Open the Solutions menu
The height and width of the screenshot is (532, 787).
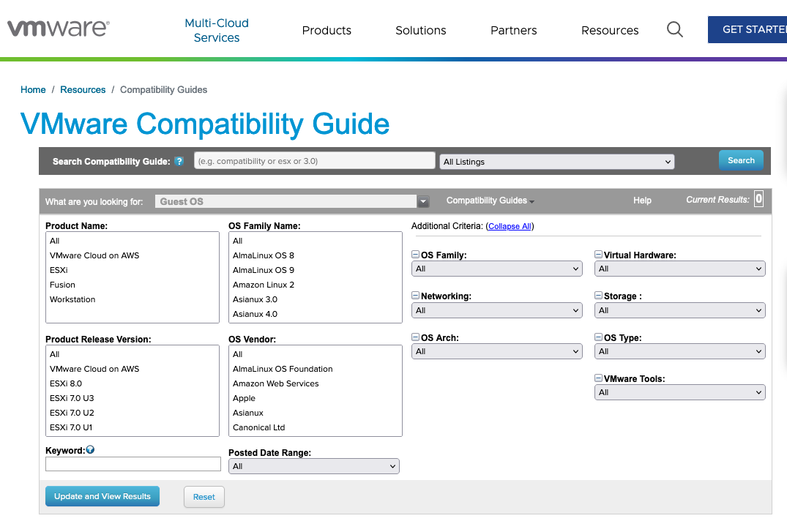coord(421,31)
